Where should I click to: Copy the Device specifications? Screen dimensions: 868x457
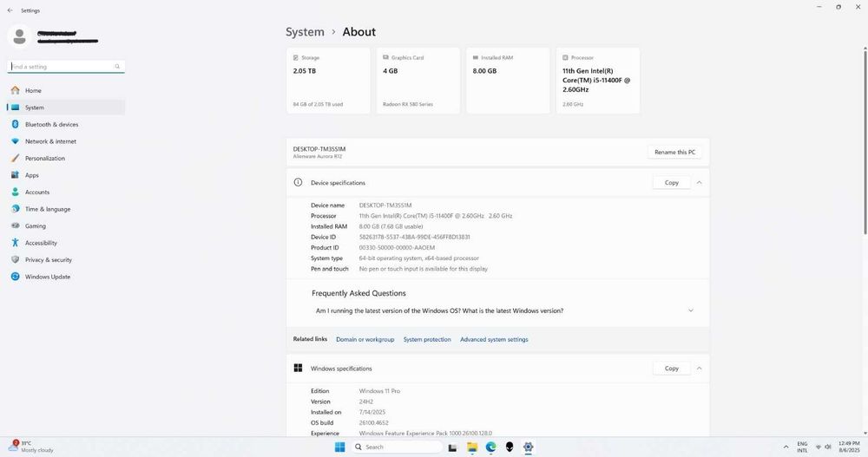click(x=672, y=183)
